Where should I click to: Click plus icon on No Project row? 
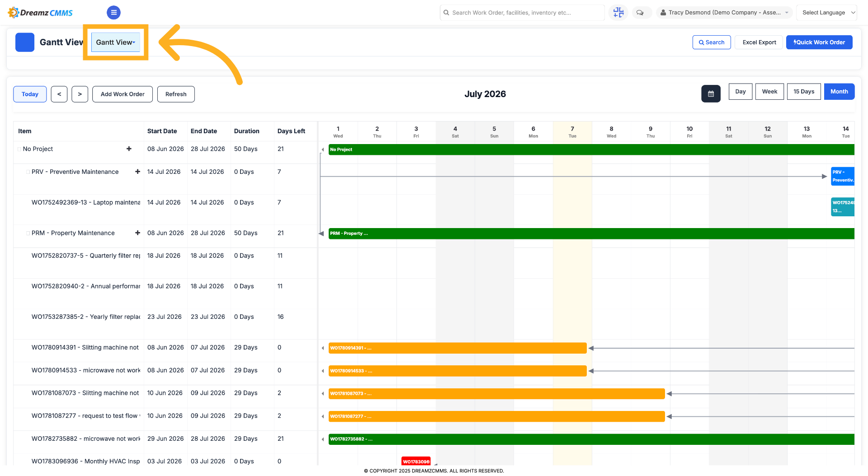tap(129, 149)
